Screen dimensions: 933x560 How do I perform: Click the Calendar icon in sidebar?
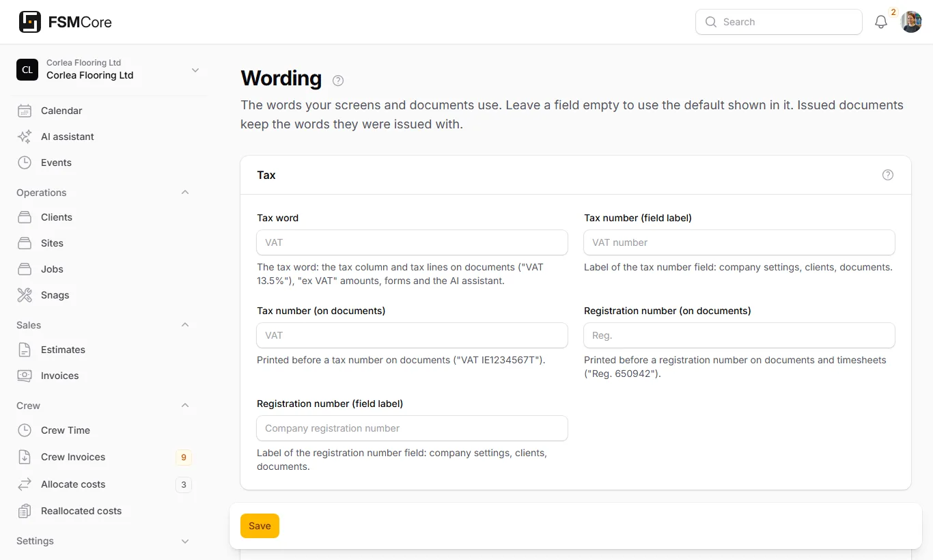pos(25,111)
